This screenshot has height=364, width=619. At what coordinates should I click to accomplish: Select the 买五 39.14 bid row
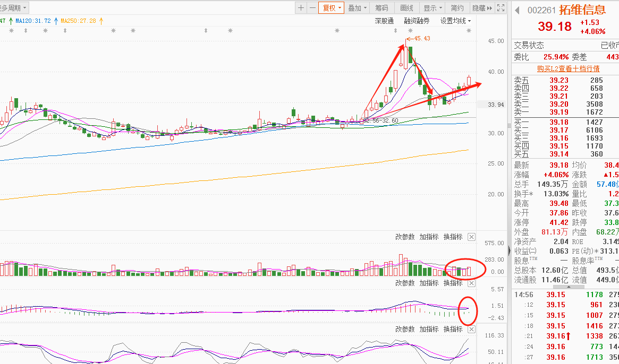565,154
